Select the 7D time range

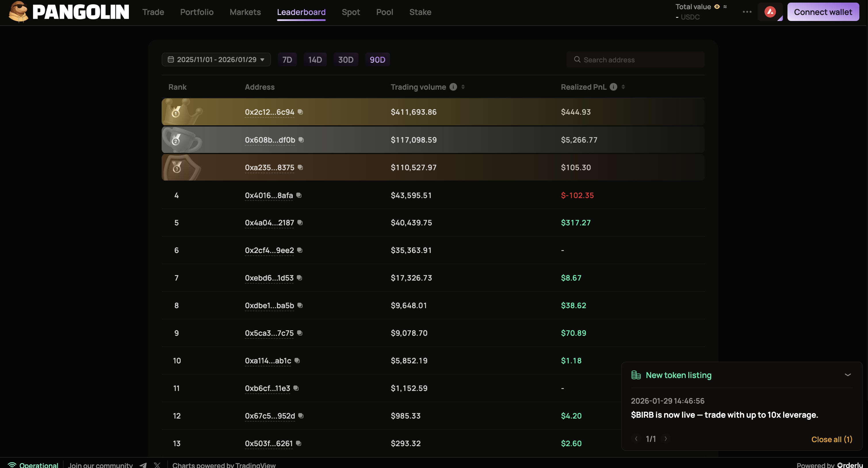(x=287, y=60)
